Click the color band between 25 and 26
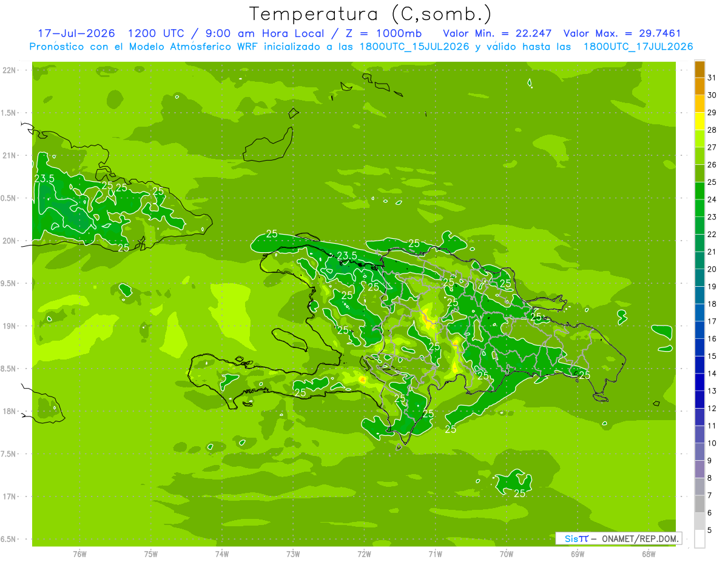The image size is (728, 562). (699, 173)
